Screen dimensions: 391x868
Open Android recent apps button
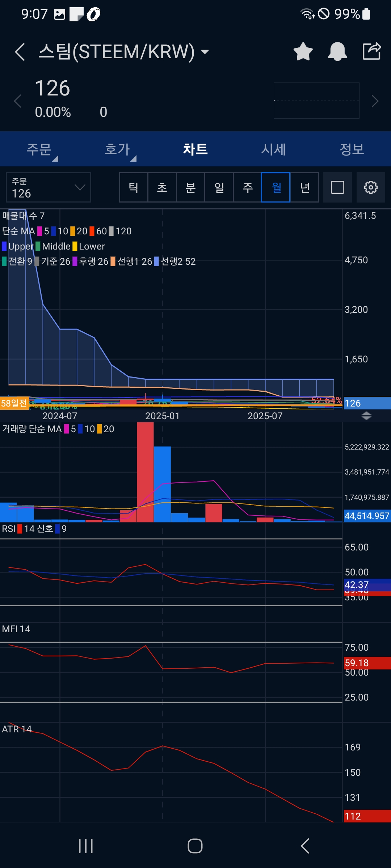pos(86,846)
